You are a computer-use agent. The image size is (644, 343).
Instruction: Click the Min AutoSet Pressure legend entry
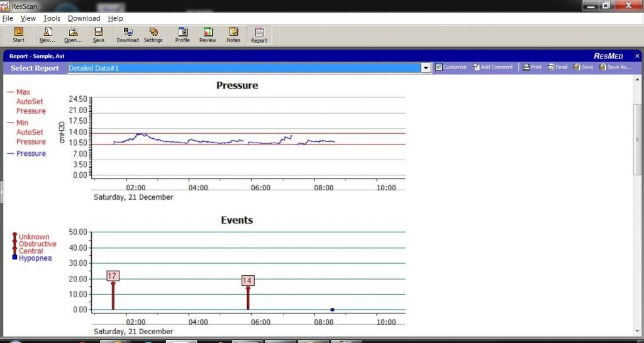[x=26, y=132]
